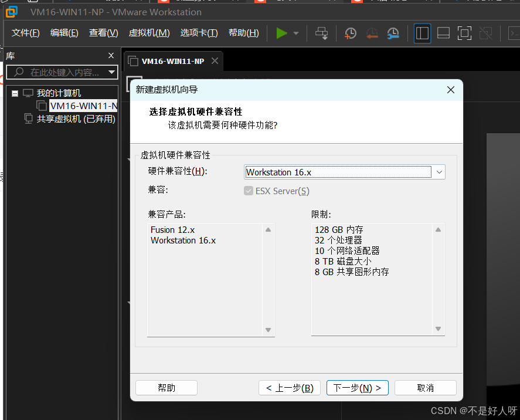This screenshot has height=420, width=520.
Task: Close the VM16-WIN11-NP tab
Action: pyautogui.click(x=215, y=60)
